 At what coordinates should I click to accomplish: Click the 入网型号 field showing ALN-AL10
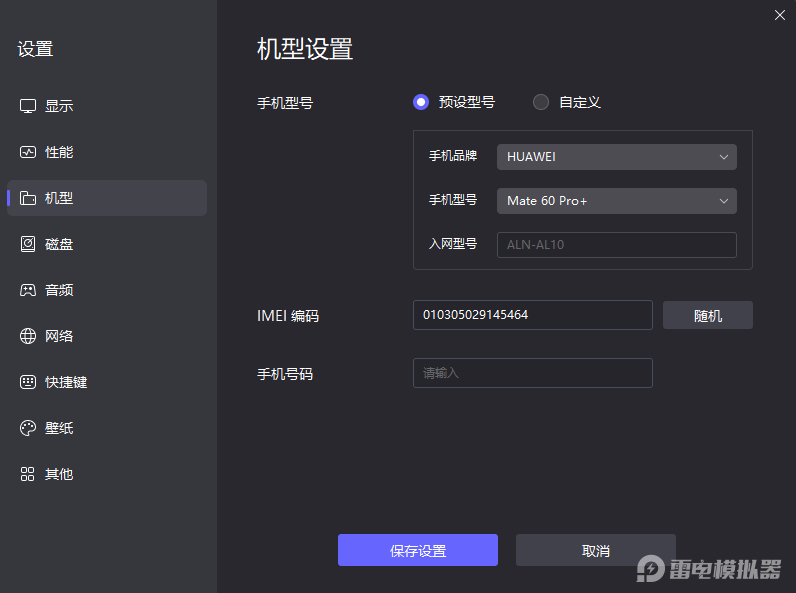[616, 245]
